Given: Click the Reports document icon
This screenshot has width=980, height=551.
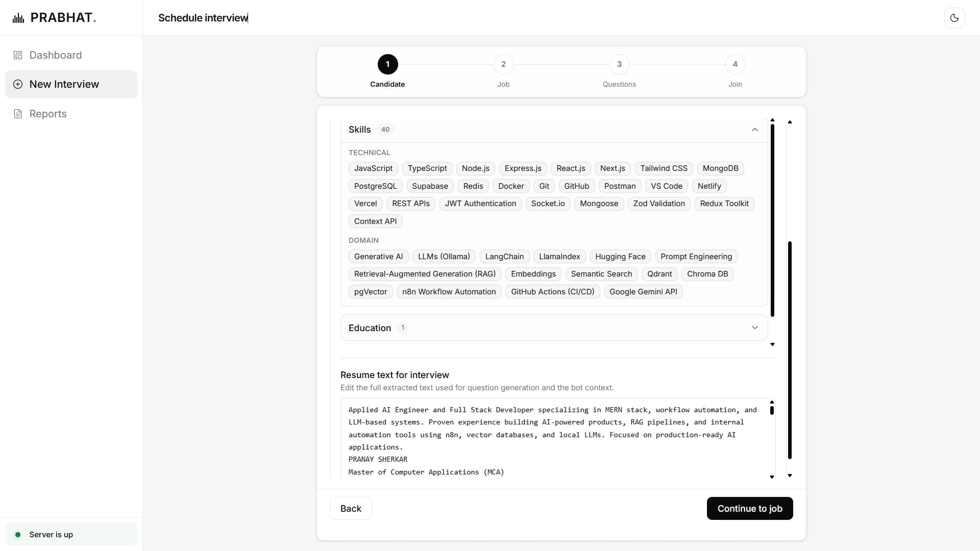Looking at the screenshot, I should [18, 114].
